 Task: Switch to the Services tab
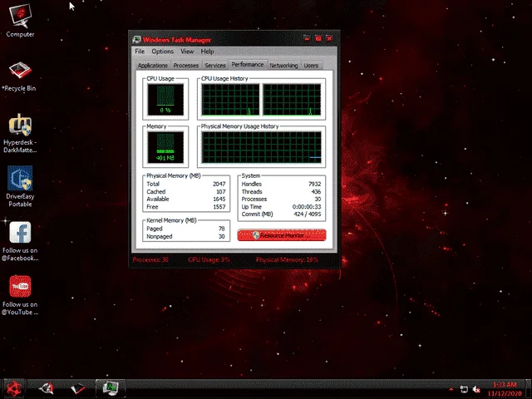(215, 65)
